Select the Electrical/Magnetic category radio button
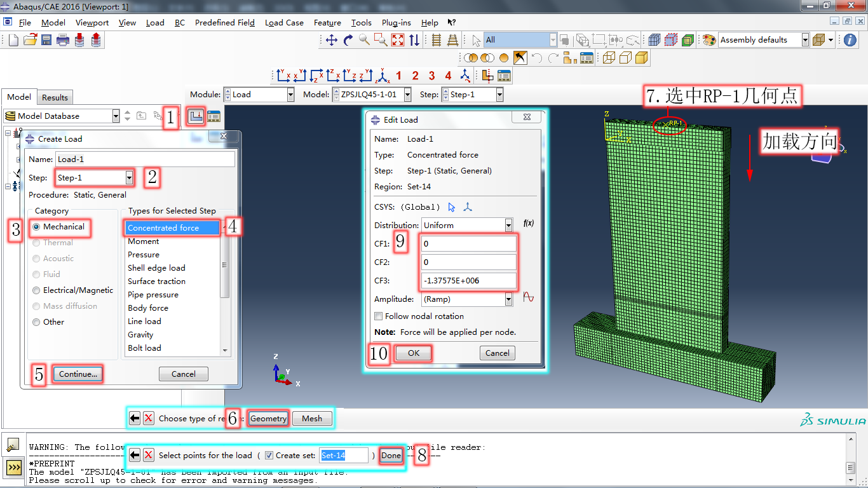The width and height of the screenshot is (868, 488). (37, 290)
